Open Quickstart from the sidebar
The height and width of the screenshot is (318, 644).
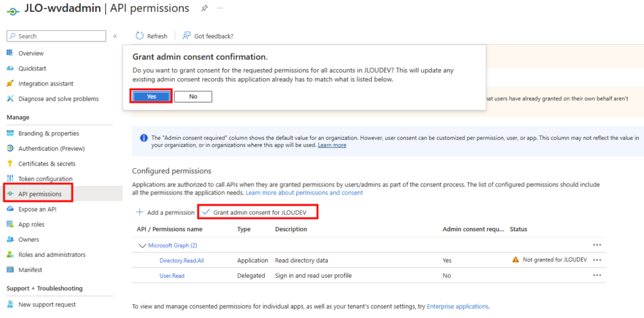click(32, 68)
